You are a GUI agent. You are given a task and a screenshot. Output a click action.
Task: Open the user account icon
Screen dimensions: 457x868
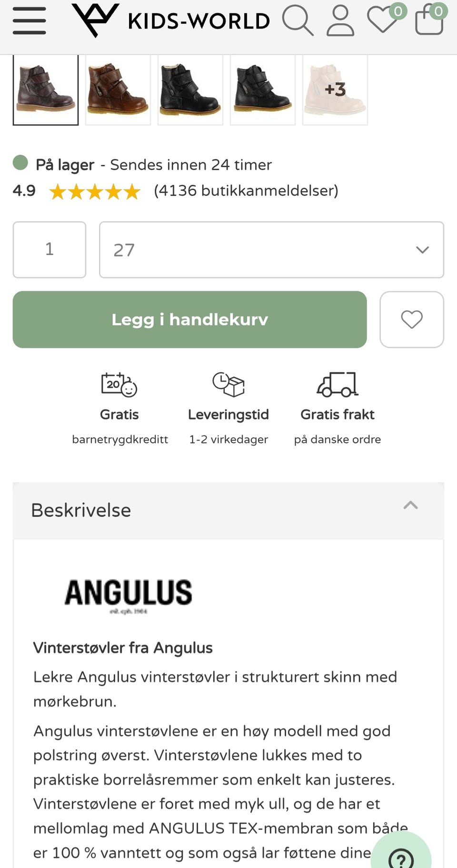(x=339, y=21)
